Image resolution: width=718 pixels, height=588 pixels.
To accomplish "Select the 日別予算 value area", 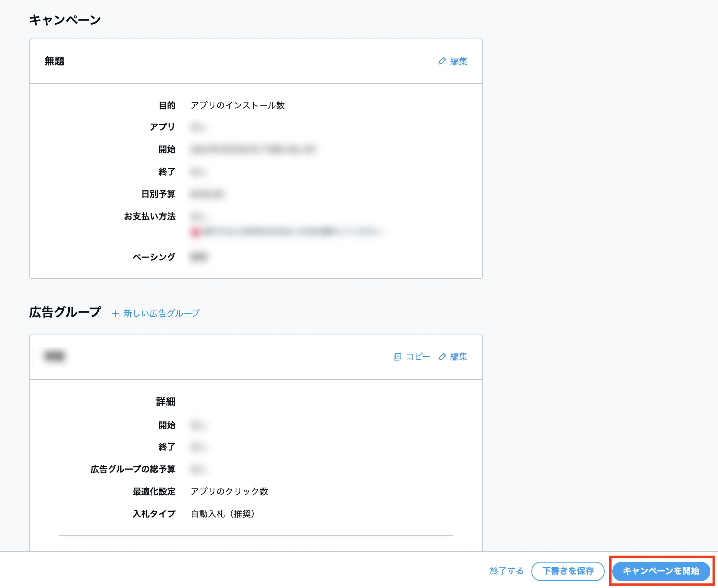I will (207, 194).
